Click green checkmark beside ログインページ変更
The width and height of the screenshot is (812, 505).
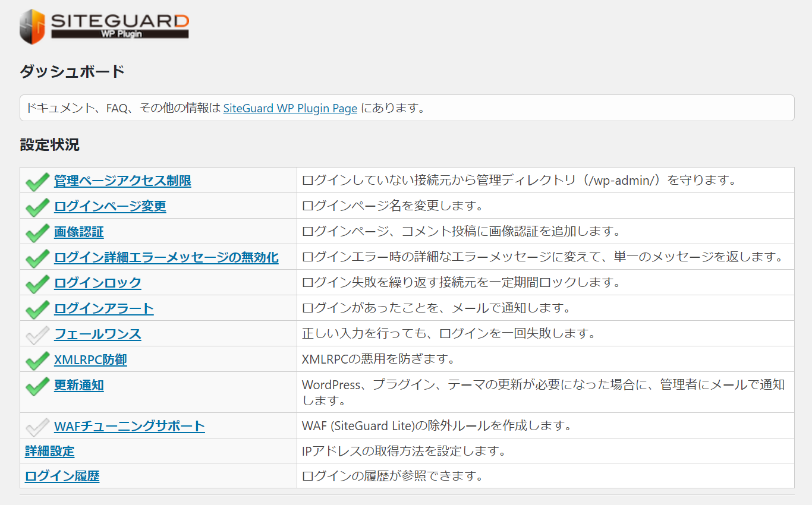coord(37,207)
